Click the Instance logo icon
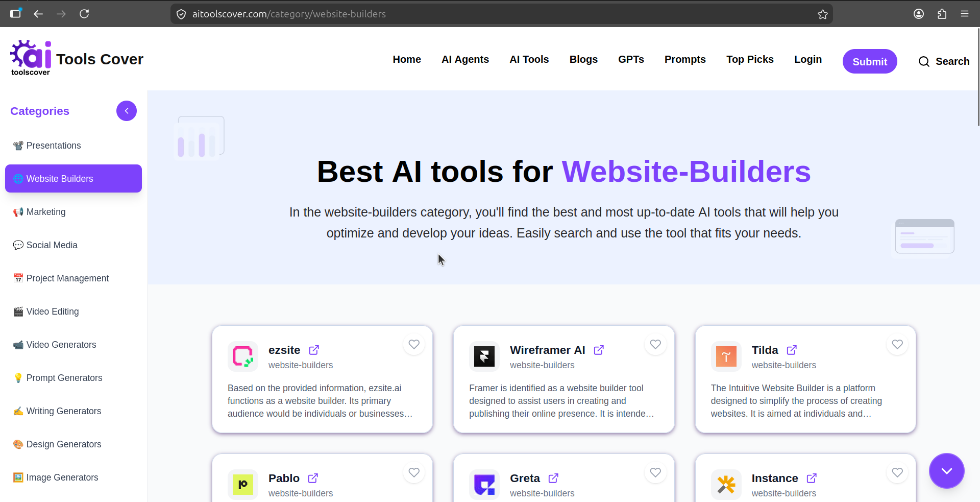Screen dimensions: 980x502 726,485
